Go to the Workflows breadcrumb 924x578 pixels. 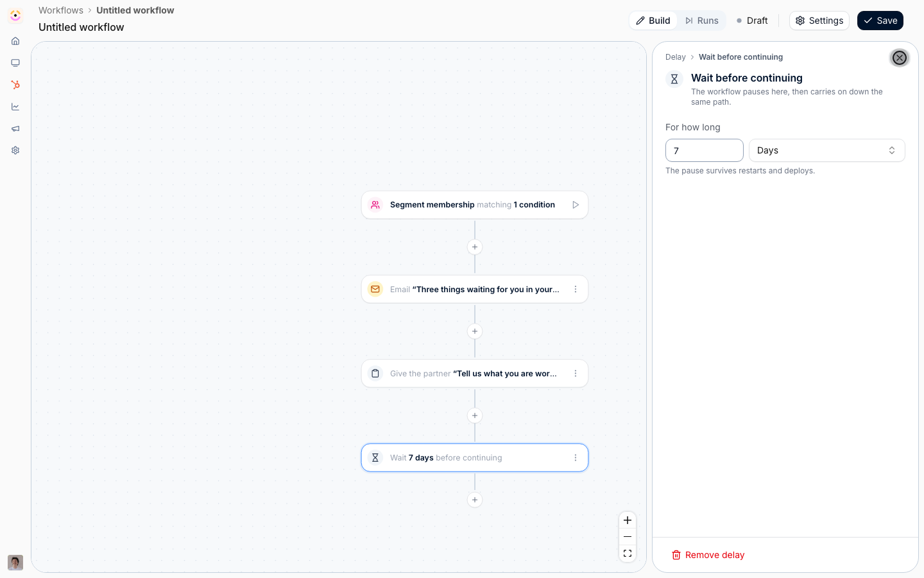click(61, 10)
